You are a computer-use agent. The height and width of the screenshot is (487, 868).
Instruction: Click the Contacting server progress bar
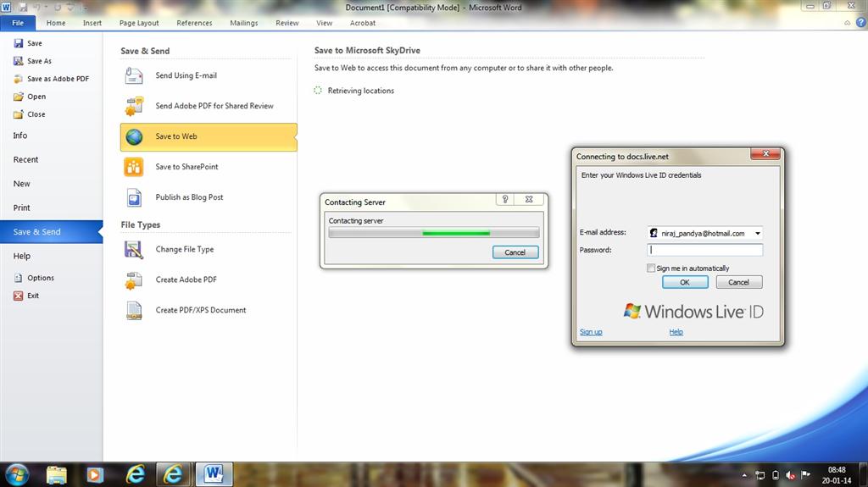[434, 233]
